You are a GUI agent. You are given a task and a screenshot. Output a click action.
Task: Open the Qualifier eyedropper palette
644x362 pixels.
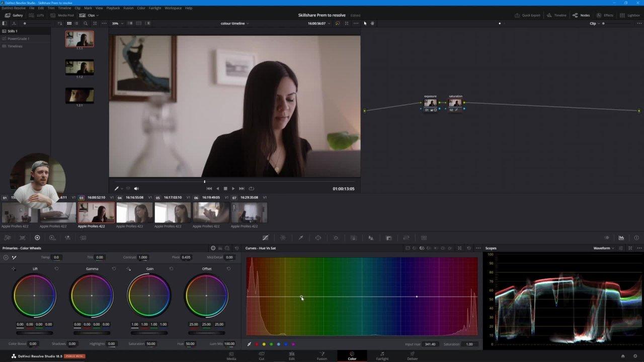[x=301, y=237]
